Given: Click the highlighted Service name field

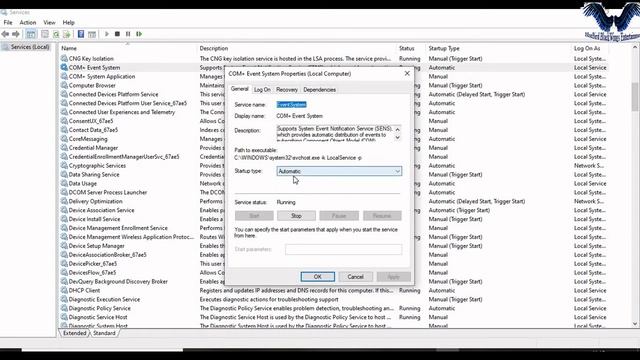Looking at the screenshot, I should (x=291, y=104).
